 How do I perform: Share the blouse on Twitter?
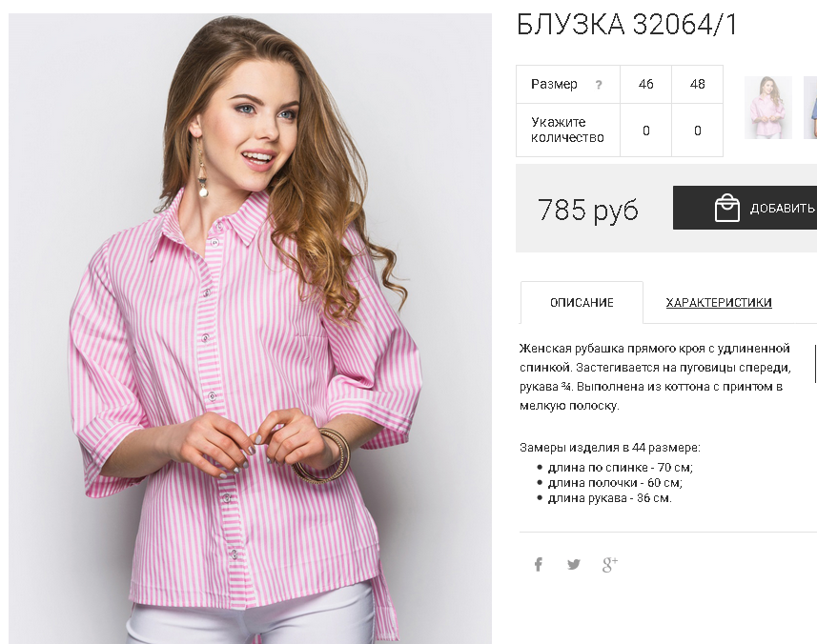click(x=574, y=564)
